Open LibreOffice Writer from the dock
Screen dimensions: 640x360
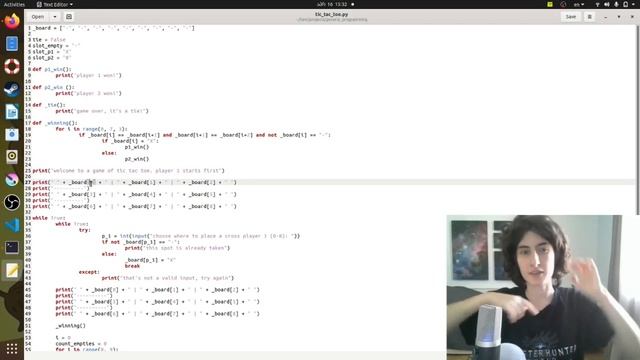tap(12, 111)
